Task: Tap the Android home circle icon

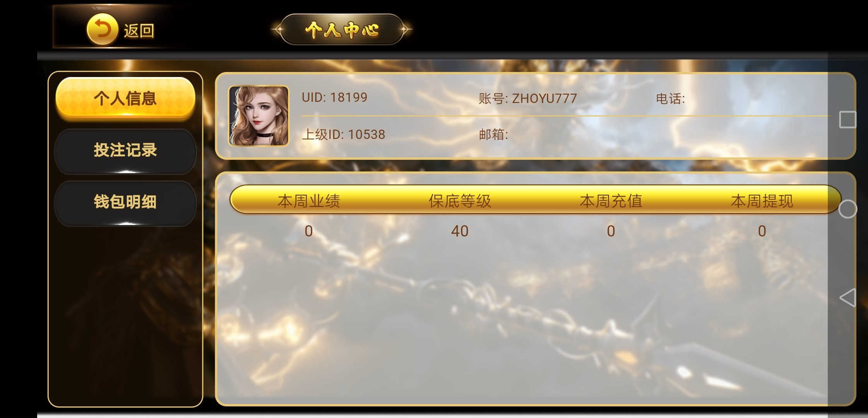Action: pos(847,209)
